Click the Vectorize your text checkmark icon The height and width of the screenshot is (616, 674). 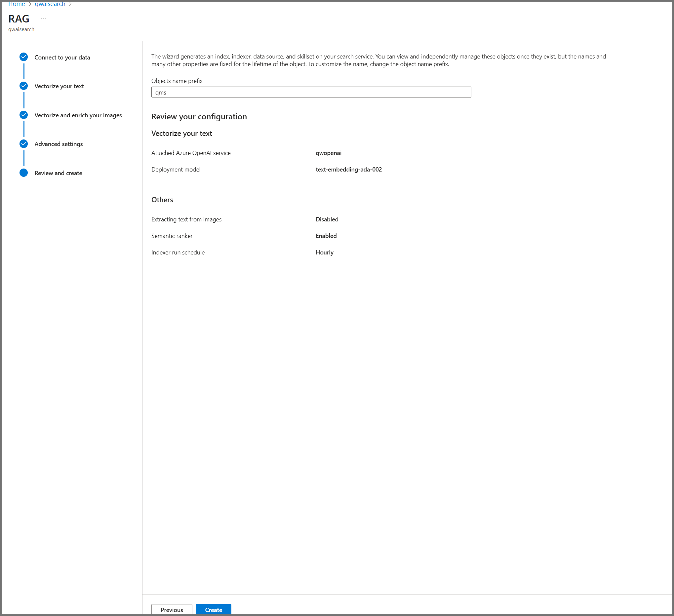[x=23, y=86]
